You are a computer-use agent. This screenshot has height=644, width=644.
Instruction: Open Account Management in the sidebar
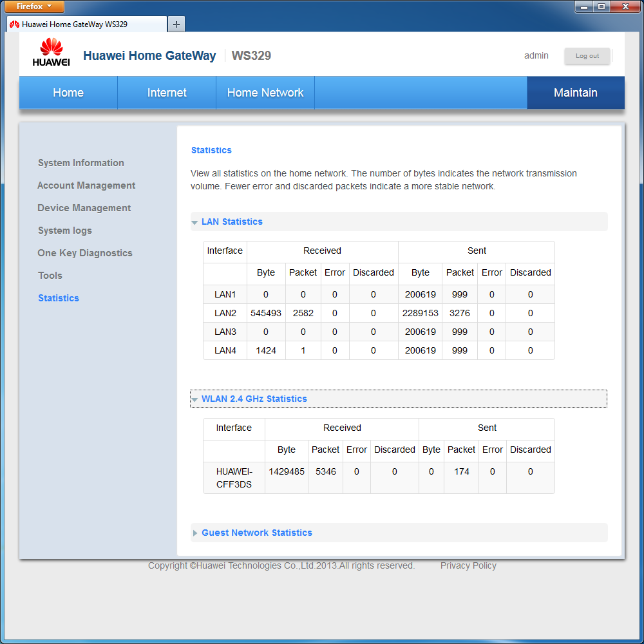point(86,185)
